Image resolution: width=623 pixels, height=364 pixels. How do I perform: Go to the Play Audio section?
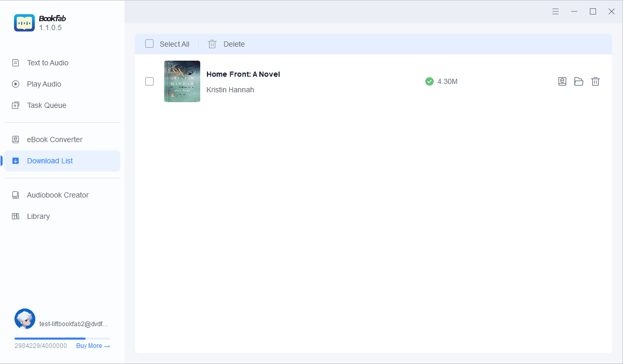click(44, 84)
